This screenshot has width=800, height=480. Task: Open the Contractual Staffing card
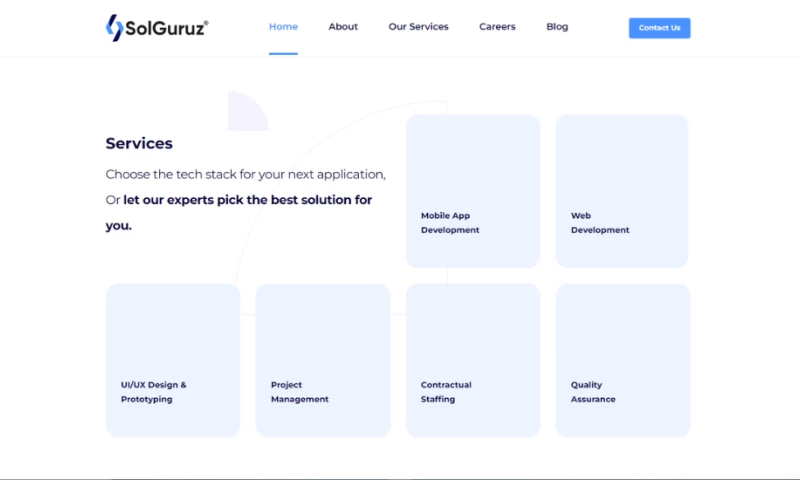click(x=473, y=360)
